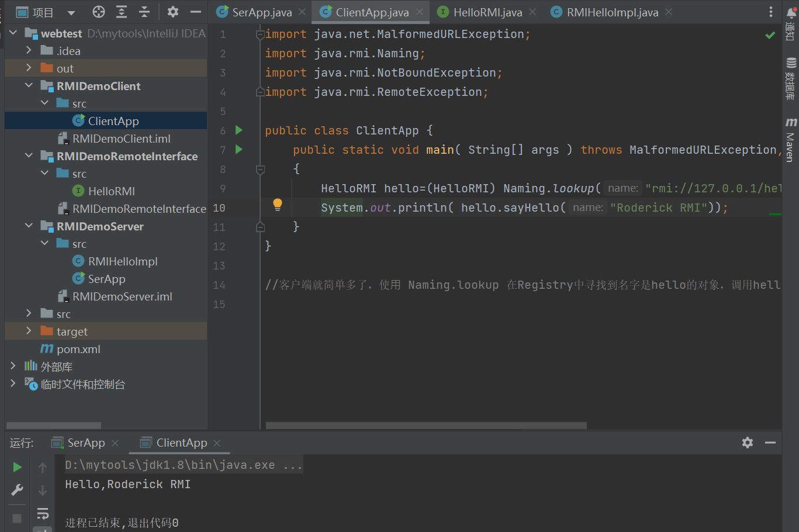The width and height of the screenshot is (799, 532).
Task: Click the stop process square button
Action: click(x=17, y=519)
